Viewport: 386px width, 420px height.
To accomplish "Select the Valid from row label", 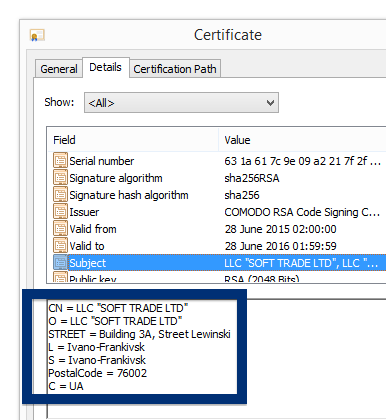I will pyautogui.click(x=93, y=229).
